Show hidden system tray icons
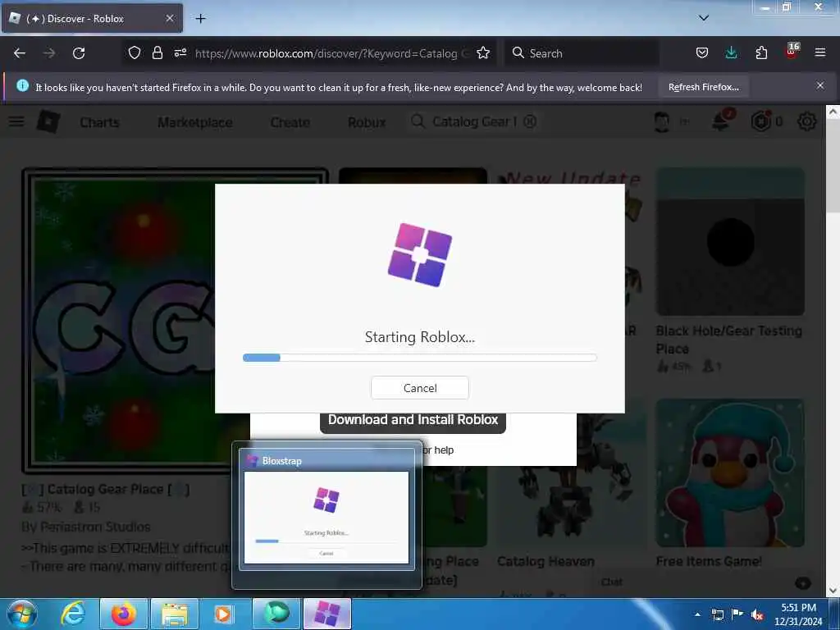 697,614
